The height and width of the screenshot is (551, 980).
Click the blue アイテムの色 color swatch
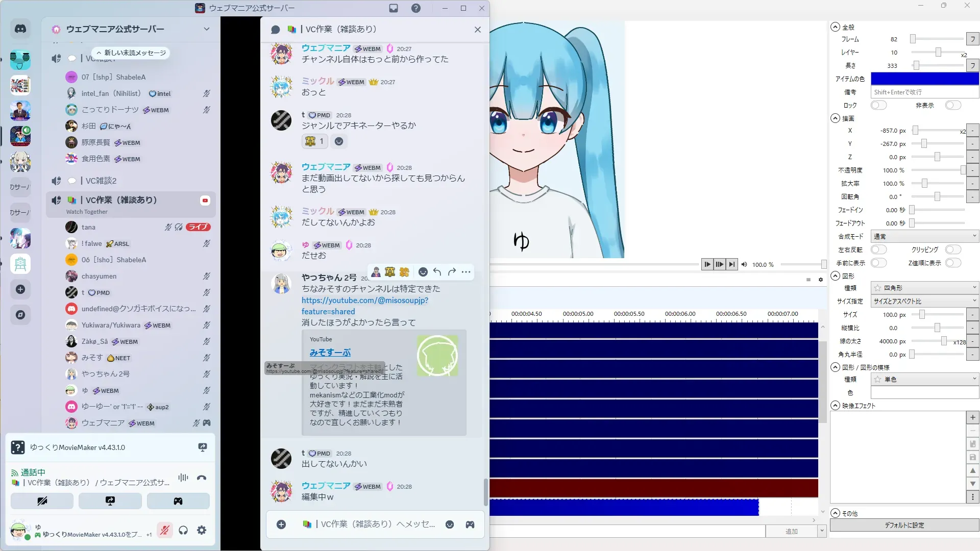click(924, 79)
